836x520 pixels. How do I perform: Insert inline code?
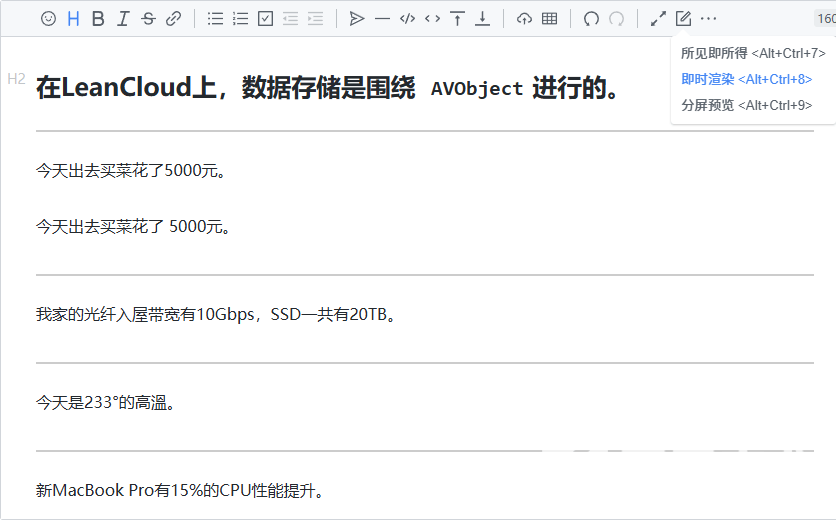click(x=432, y=18)
